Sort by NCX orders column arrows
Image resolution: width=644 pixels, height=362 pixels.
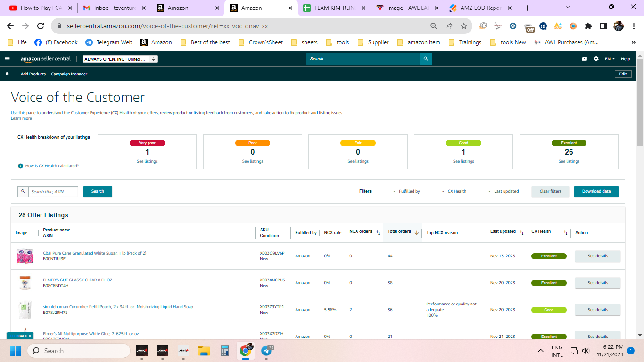coord(378,232)
